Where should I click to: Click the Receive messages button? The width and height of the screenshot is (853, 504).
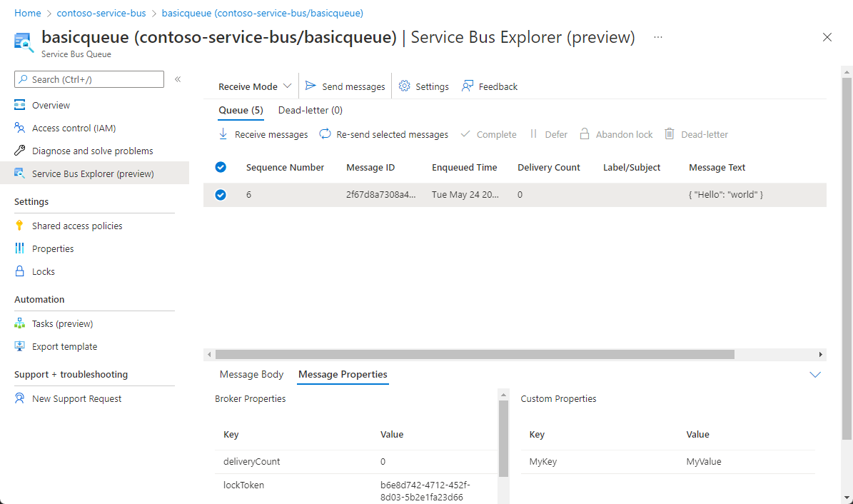pos(263,134)
